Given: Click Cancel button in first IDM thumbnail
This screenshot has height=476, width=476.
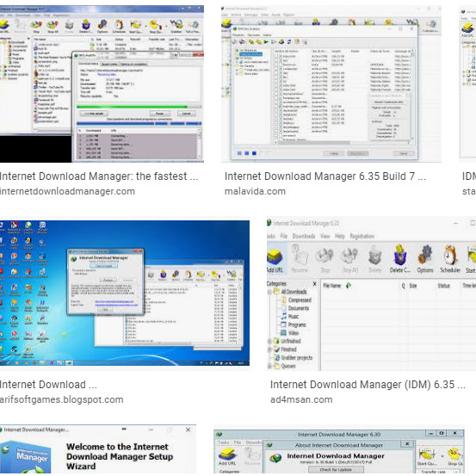Looking at the screenshot, I should (186, 114).
